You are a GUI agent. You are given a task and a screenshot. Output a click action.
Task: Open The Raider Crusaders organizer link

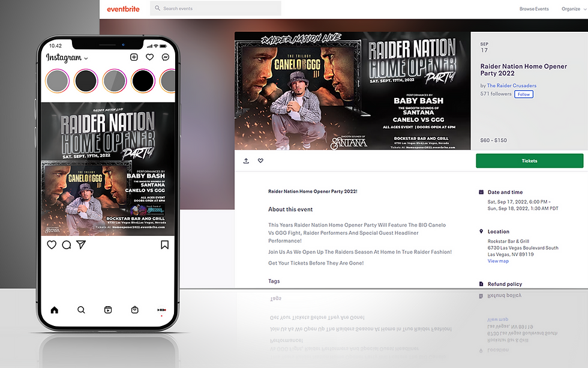tap(511, 85)
